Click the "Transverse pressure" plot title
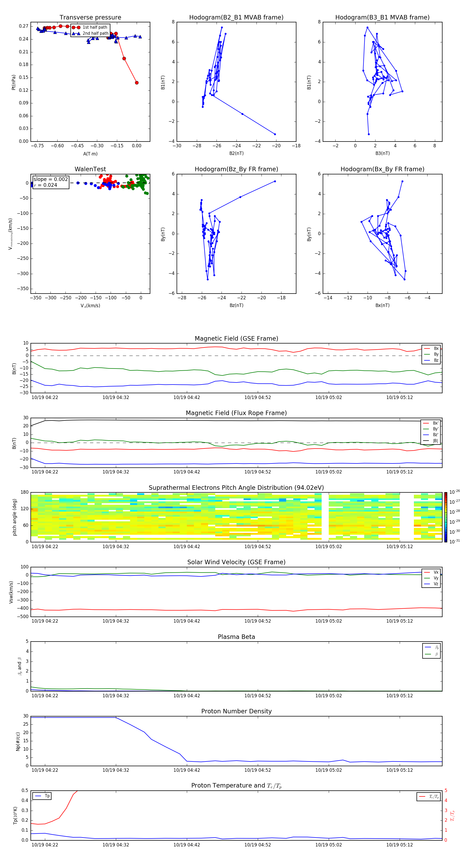This screenshot has height=868, width=473. tap(90, 18)
